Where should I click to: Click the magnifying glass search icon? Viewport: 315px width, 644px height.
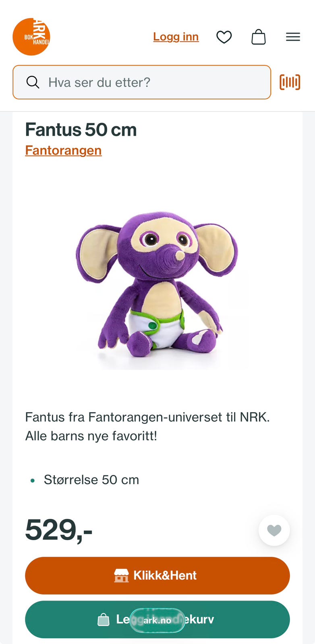click(33, 82)
